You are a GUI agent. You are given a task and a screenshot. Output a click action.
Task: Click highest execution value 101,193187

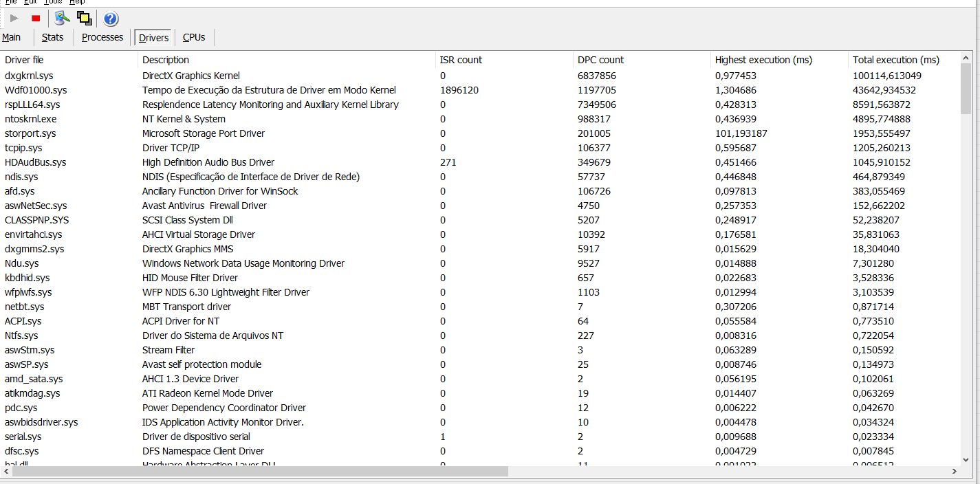(741, 133)
